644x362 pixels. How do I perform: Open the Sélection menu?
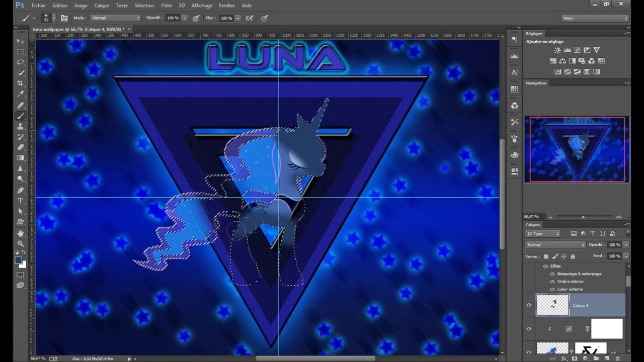(x=144, y=6)
